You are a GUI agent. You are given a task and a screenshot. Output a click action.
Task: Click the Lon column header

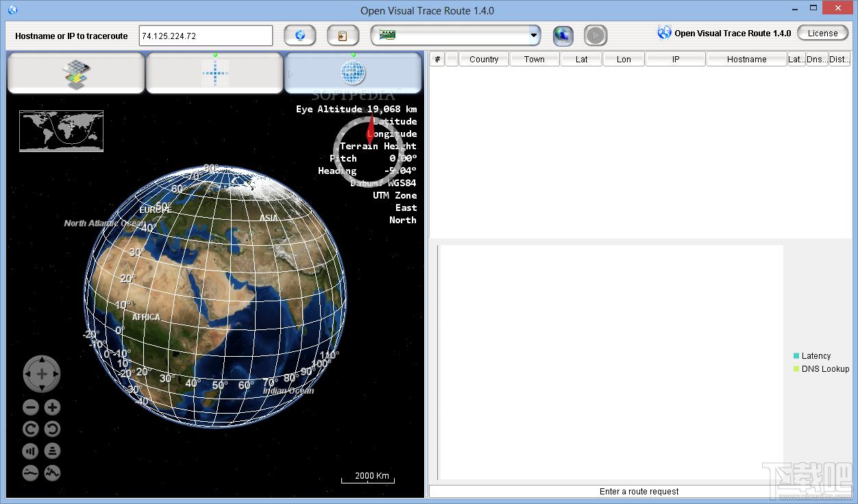(624, 60)
